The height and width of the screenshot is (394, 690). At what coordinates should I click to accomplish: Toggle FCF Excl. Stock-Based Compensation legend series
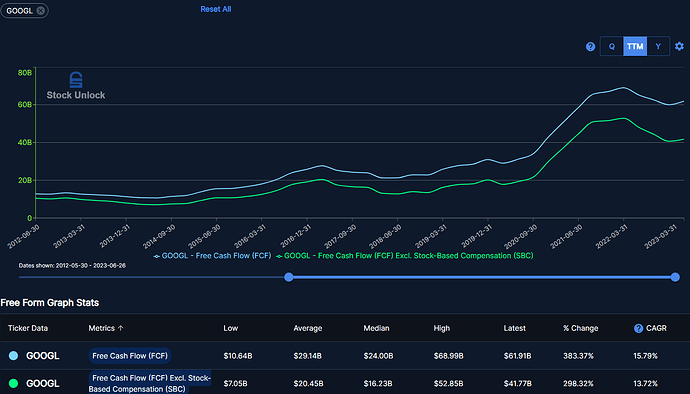405,256
